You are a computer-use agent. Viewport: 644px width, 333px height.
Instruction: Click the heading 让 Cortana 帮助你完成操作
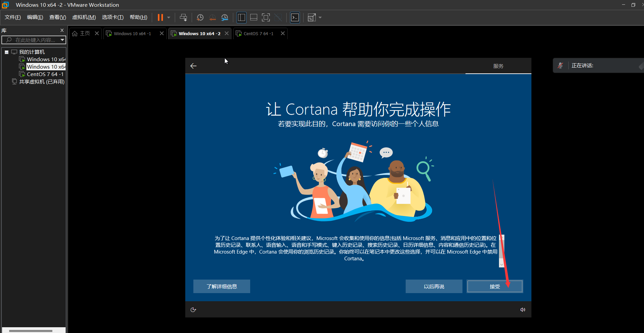(x=358, y=109)
